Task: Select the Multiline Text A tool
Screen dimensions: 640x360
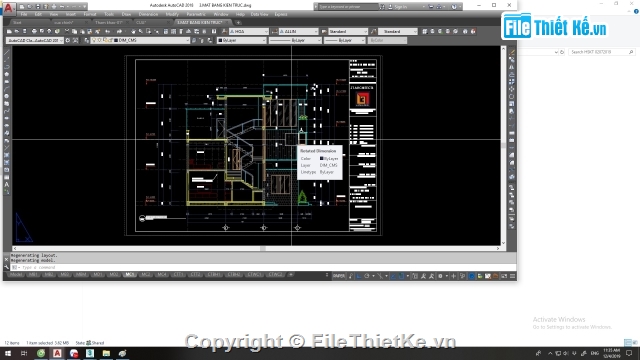Action: [x=7, y=184]
